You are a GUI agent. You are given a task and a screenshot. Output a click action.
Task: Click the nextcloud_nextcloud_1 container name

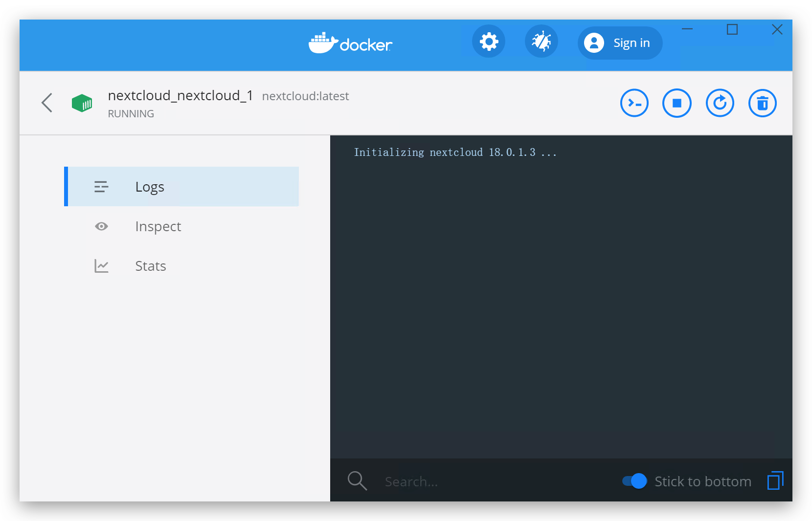click(x=180, y=95)
